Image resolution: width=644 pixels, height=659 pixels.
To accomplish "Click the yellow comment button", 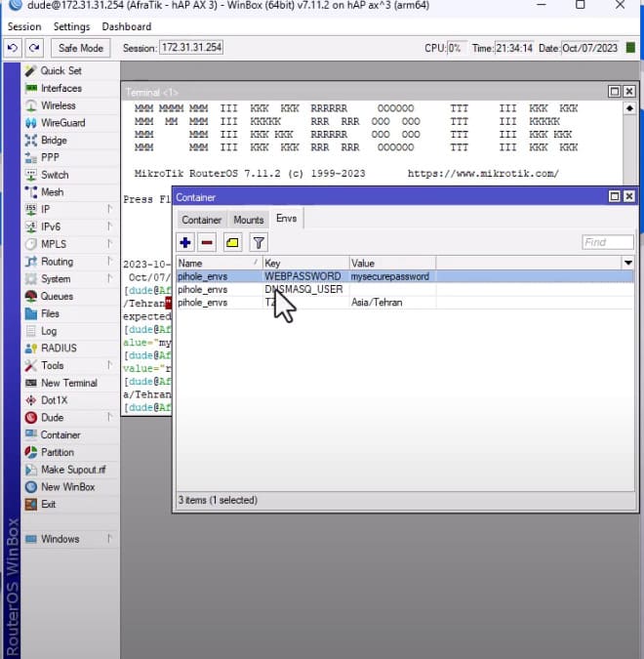I will [233, 242].
